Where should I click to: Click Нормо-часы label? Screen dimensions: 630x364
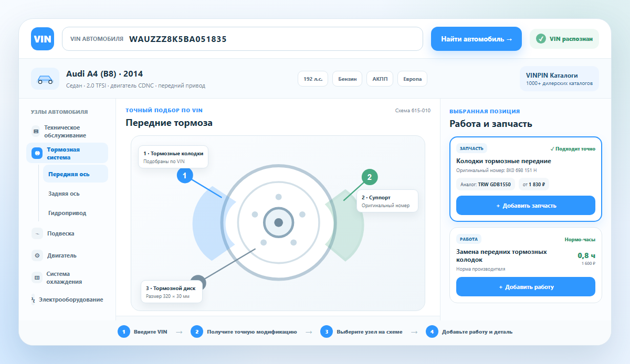(x=580, y=239)
